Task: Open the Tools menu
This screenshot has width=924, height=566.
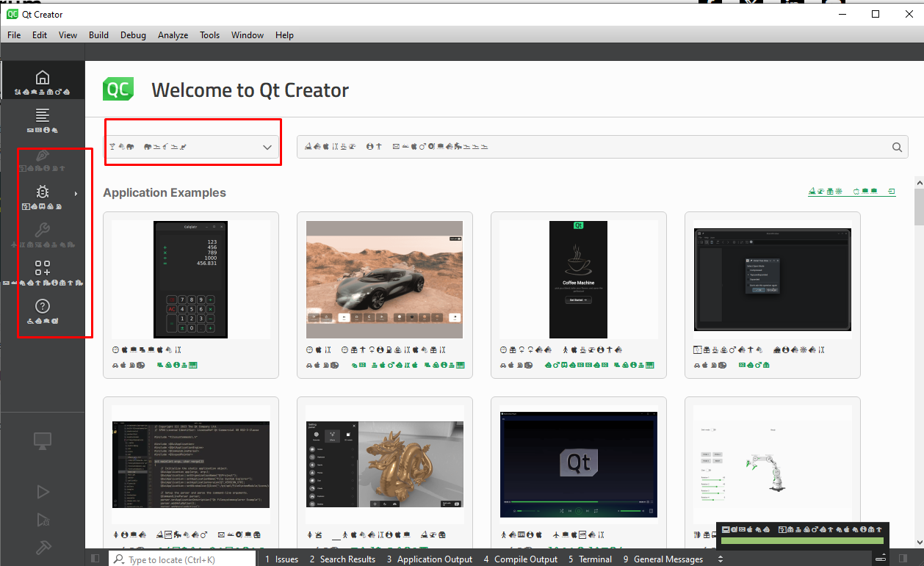Action: coord(210,35)
